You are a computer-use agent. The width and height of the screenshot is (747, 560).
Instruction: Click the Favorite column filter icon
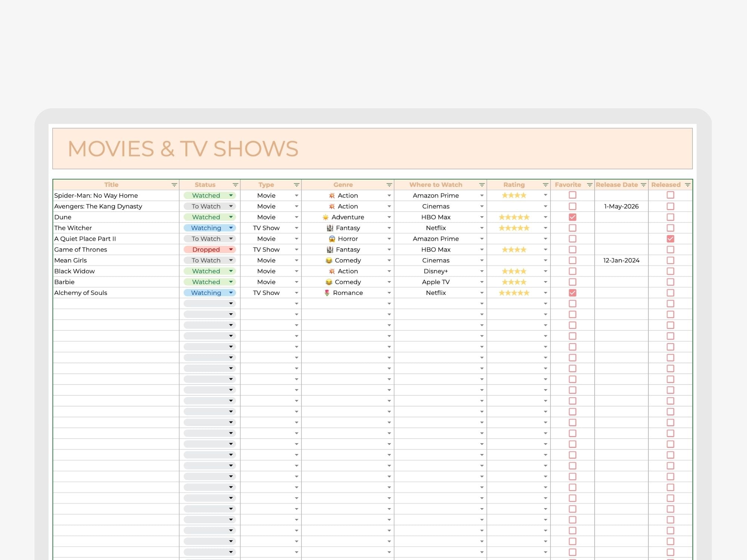click(589, 185)
